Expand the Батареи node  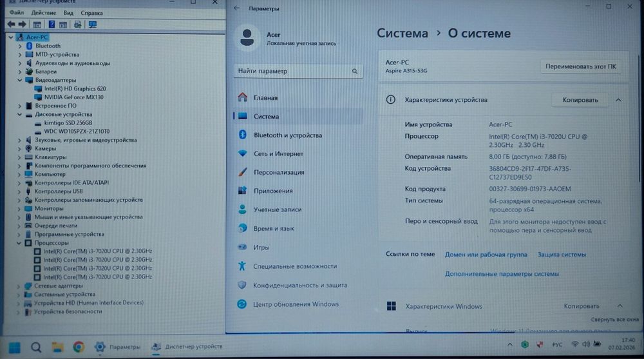pyautogui.click(x=20, y=72)
